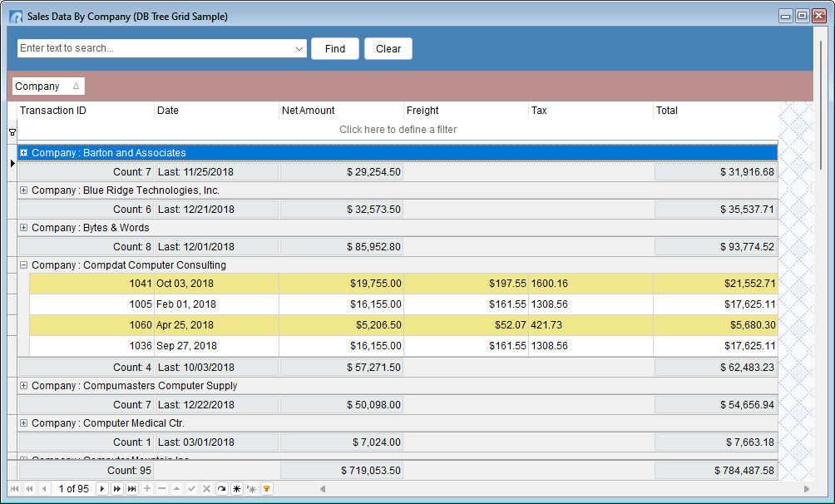Click the Bytes & Words net '$ 85,952.80'
Viewport: 835px width, 504px height.
pos(342,247)
